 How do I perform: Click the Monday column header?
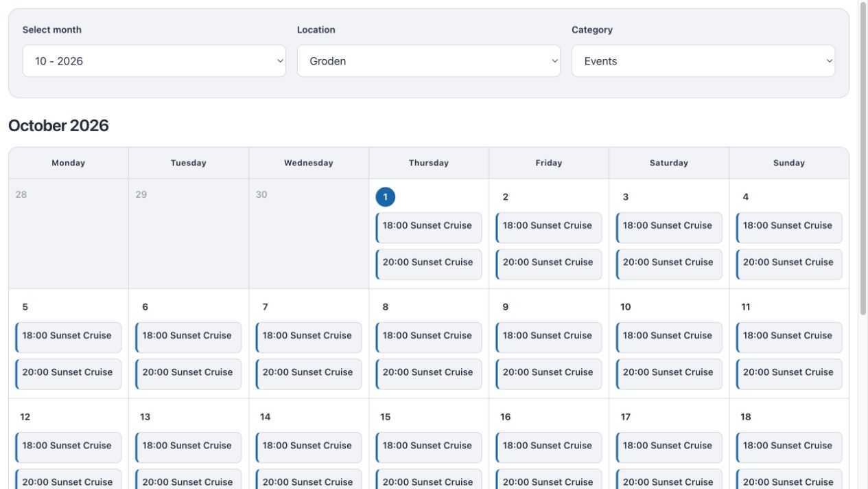click(69, 163)
